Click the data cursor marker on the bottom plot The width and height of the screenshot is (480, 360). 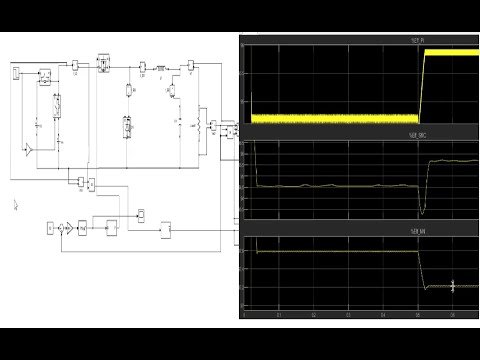(x=453, y=286)
